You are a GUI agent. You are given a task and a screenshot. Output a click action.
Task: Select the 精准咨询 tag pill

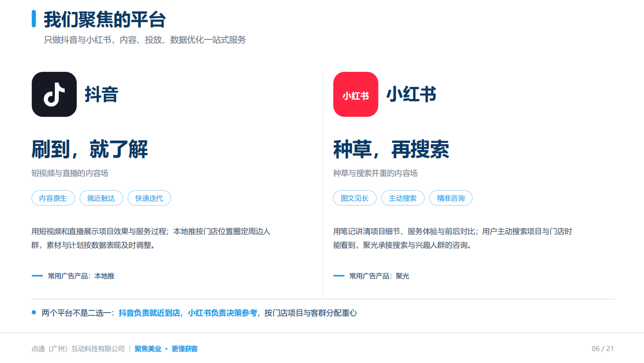(451, 198)
